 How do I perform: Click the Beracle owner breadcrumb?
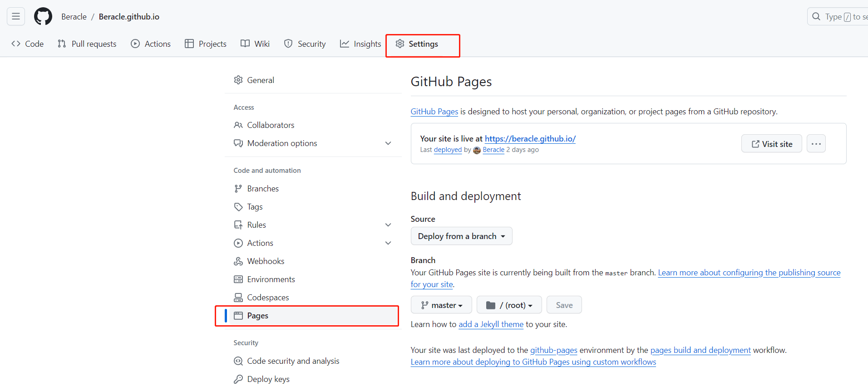(74, 17)
